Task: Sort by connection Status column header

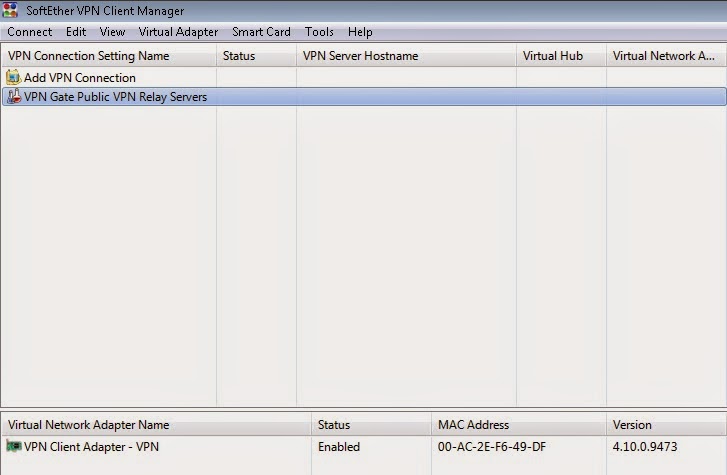Action: (x=256, y=56)
